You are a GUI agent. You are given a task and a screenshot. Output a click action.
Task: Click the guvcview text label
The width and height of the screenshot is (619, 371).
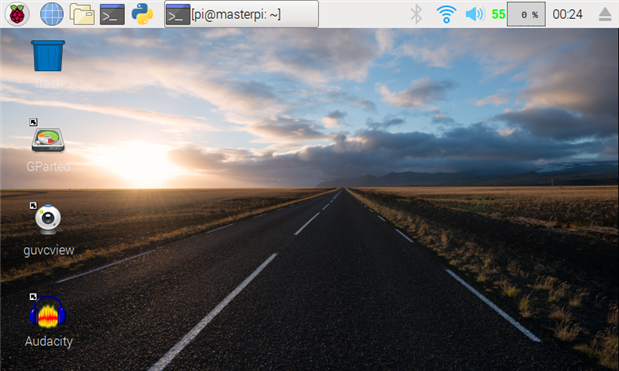[49, 250]
